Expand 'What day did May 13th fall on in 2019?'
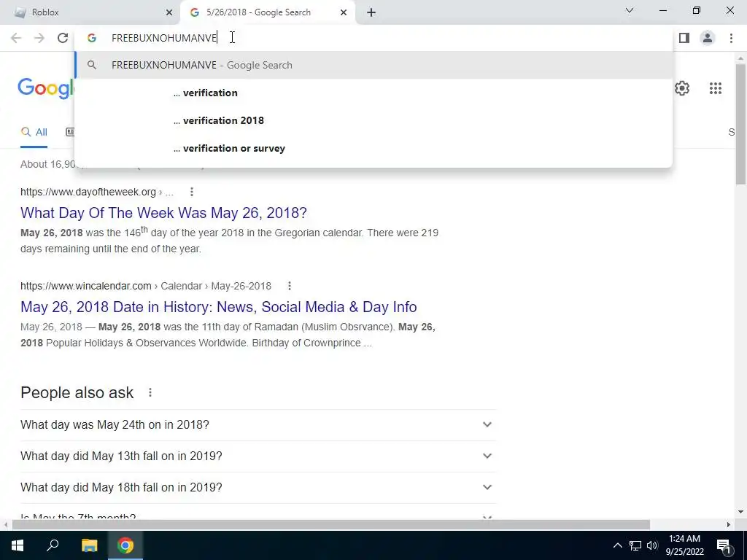Image resolution: width=747 pixels, height=560 pixels. click(258, 456)
